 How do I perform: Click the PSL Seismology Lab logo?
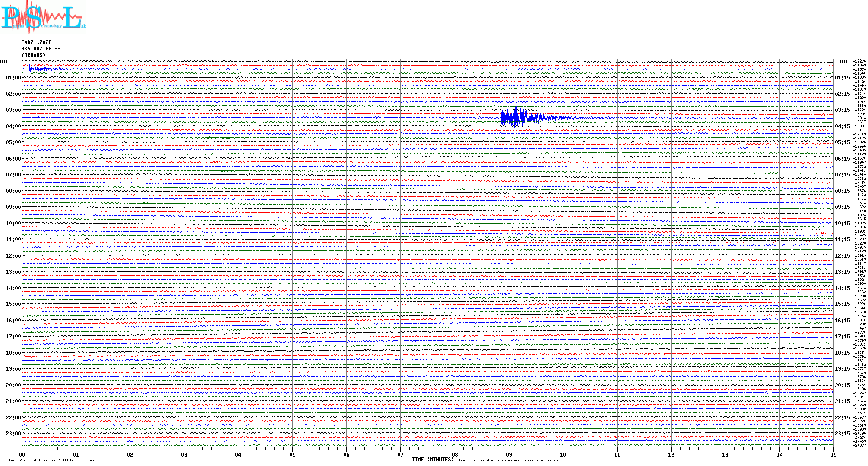tap(43, 17)
